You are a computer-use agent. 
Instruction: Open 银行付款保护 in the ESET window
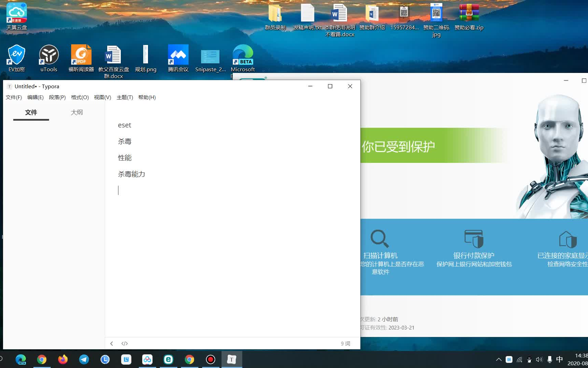coord(474,249)
